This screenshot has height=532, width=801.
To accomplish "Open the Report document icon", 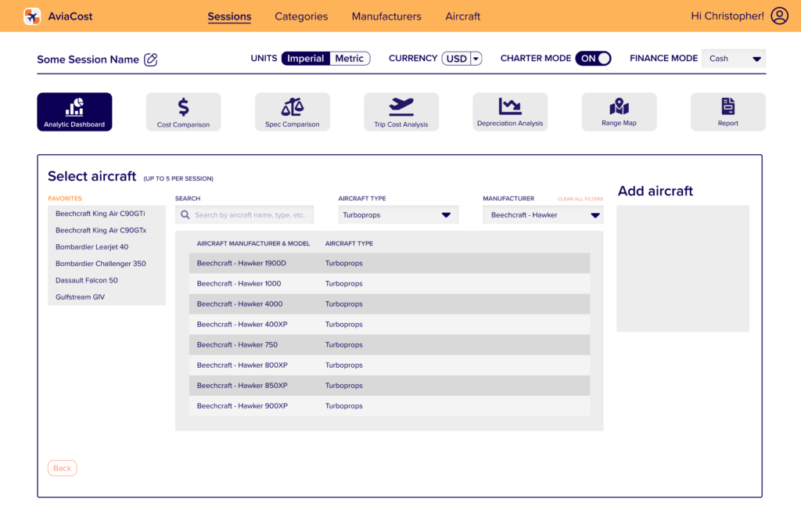I will click(727, 106).
